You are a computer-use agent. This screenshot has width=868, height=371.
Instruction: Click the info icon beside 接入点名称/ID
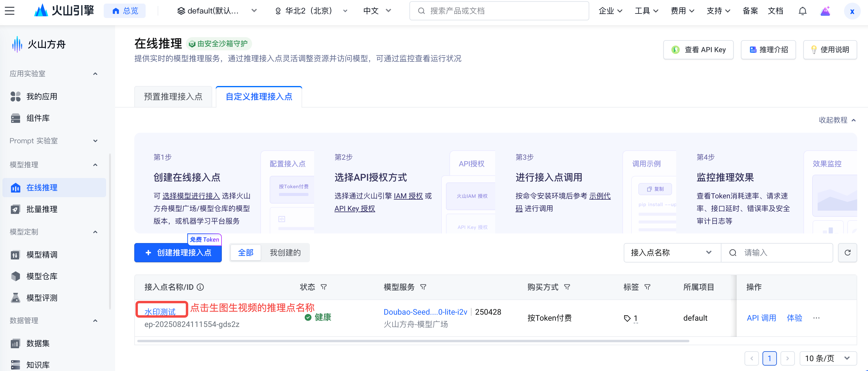(200, 287)
